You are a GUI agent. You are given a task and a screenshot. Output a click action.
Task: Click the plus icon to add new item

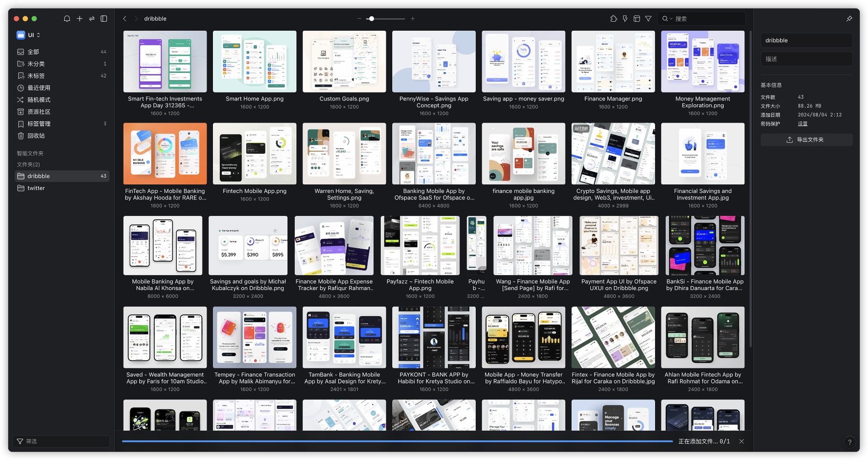tap(80, 19)
